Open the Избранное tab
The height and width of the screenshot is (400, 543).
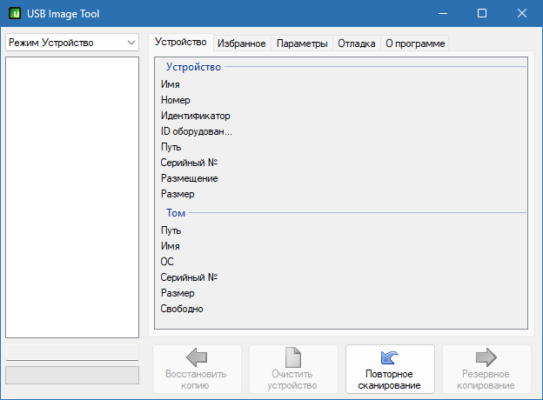click(241, 43)
